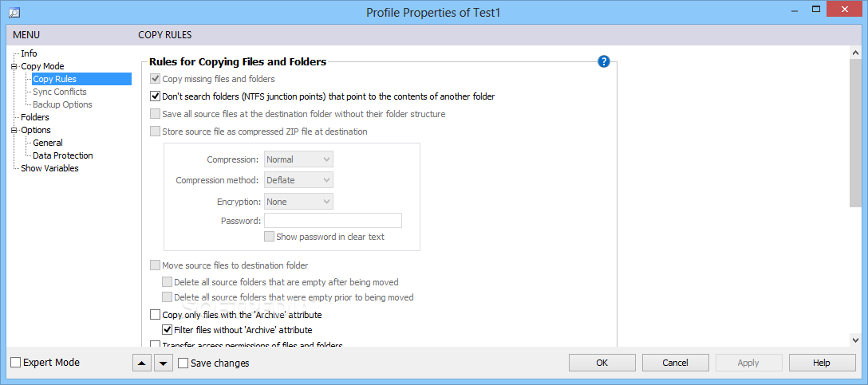Collapse the Copy Mode tree node
The height and width of the screenshot is (385, 868).
click(x=14, y=66)
